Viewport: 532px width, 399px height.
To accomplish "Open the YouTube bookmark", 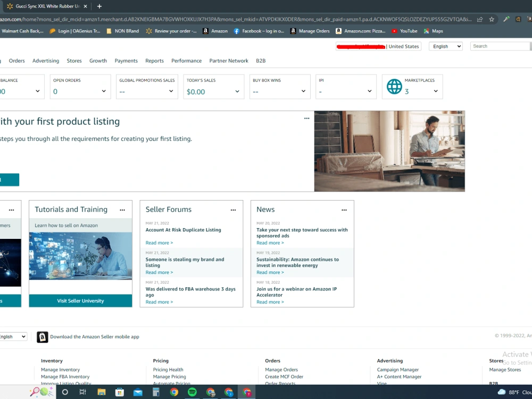I will 404,31.
